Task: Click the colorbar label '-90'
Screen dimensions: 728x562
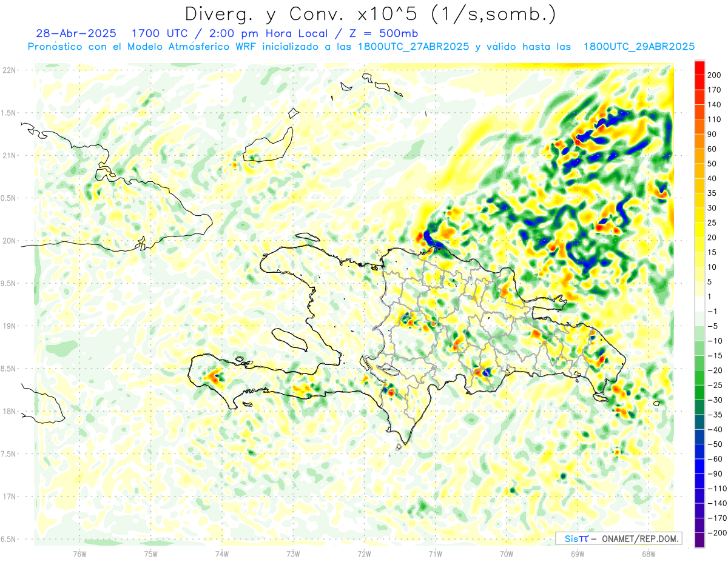Action: 716,473
